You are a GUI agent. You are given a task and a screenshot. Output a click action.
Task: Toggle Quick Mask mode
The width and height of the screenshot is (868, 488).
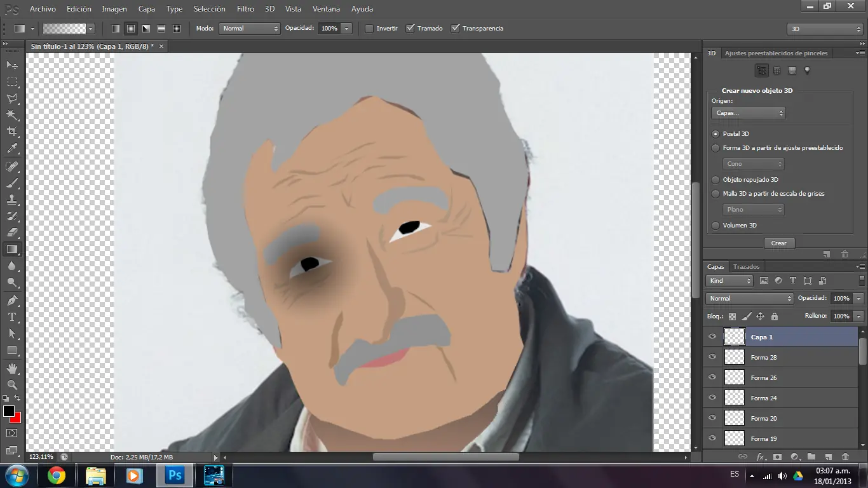11,433
